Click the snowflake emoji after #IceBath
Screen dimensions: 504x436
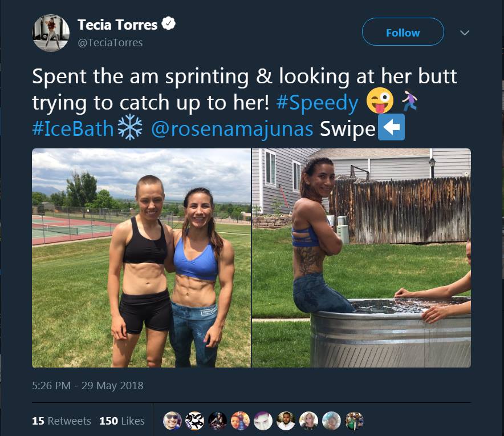pyautogui.click(x=131, y=128)
